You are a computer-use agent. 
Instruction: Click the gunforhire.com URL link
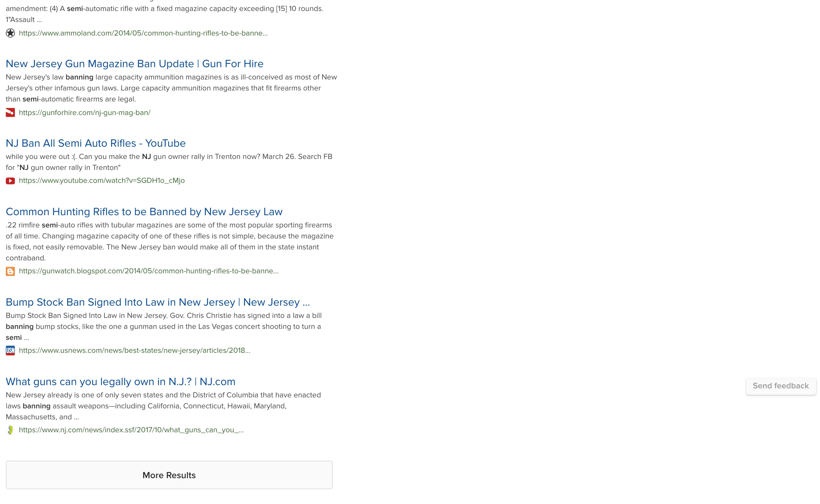(84, 113)
